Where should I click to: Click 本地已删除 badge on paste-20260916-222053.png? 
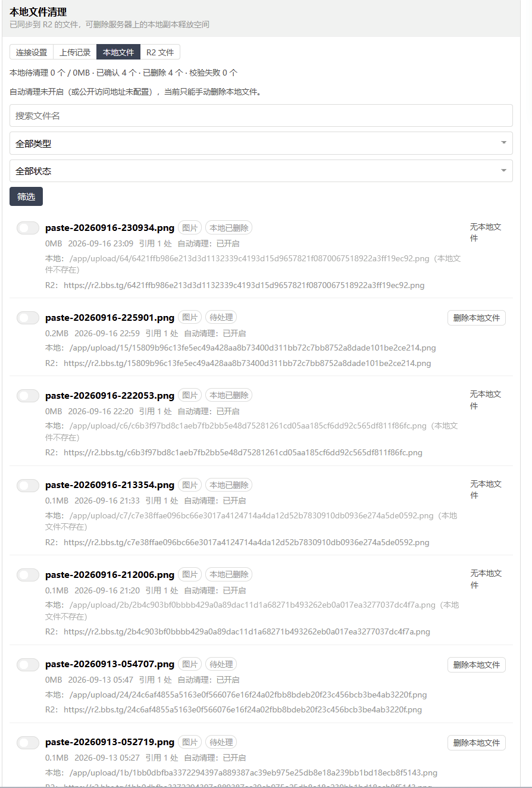point(229,396)
